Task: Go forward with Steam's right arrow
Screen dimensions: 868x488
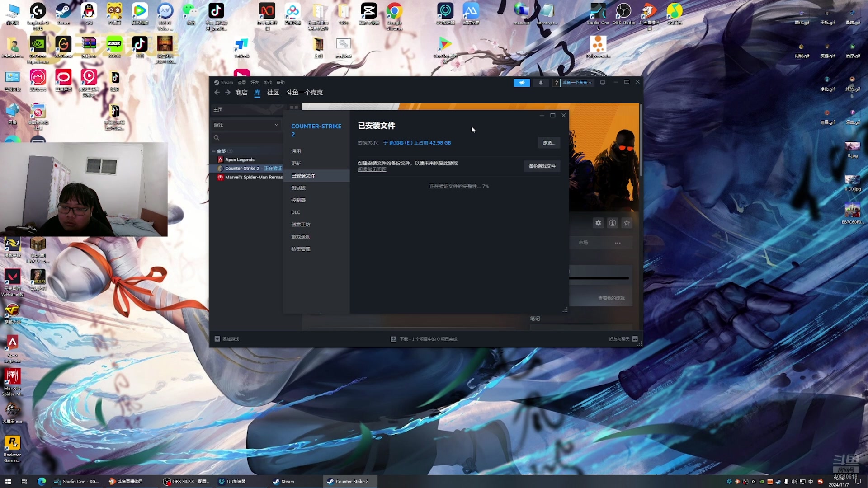Action: click(227, 92)
